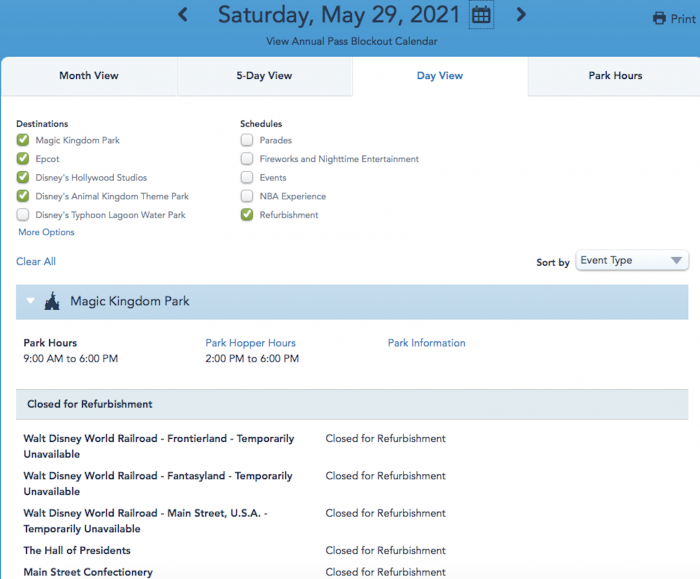Uncheck the Refurbishment schedule checkbox
Viewport: 700px width, 579px height.
pyautogui.click(x=247, y=215)
